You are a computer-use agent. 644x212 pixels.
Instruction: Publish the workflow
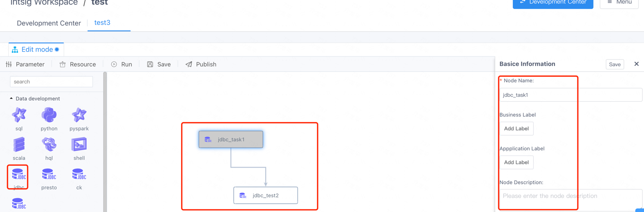click(201, 64)
